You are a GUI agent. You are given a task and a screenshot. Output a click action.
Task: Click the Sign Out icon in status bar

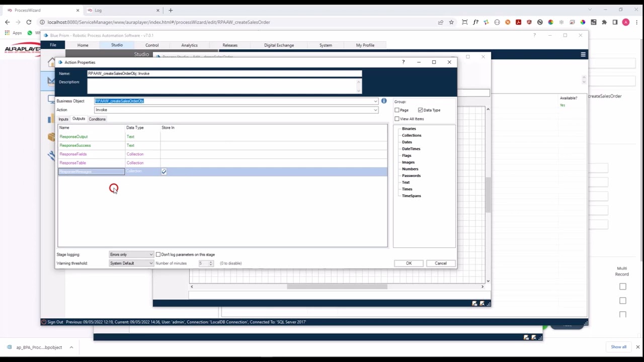pyautogui.click(x=44, y=322)
